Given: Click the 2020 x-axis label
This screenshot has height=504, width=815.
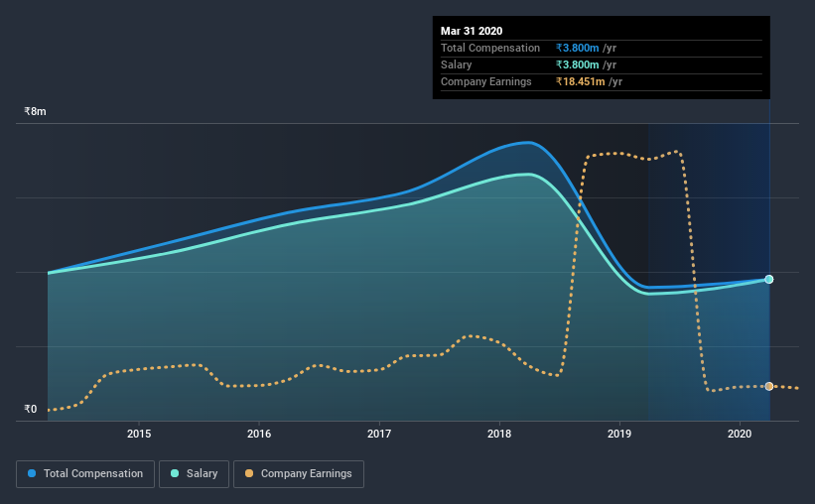Looking at the screenshot, I should point(740,434).
